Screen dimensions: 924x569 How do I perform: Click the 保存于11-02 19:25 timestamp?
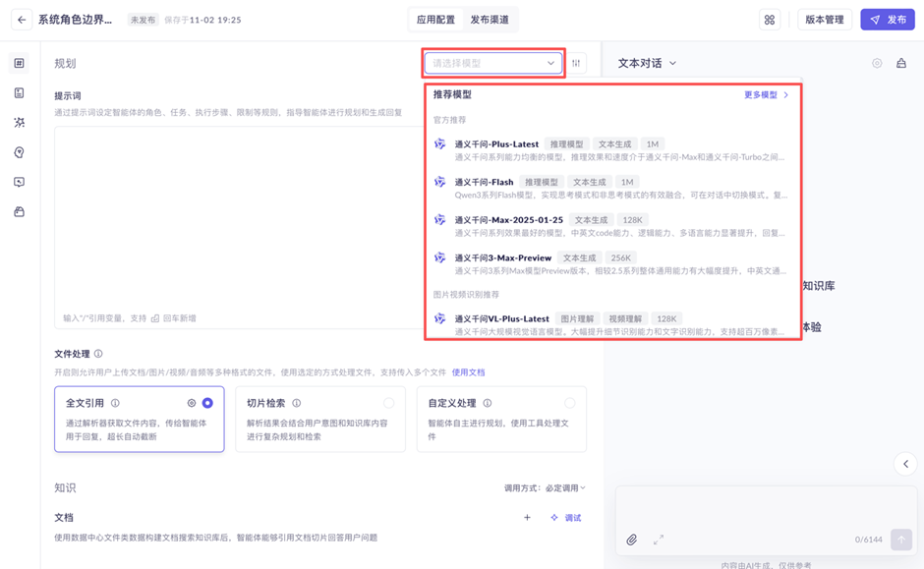click(x=202, y=20)
